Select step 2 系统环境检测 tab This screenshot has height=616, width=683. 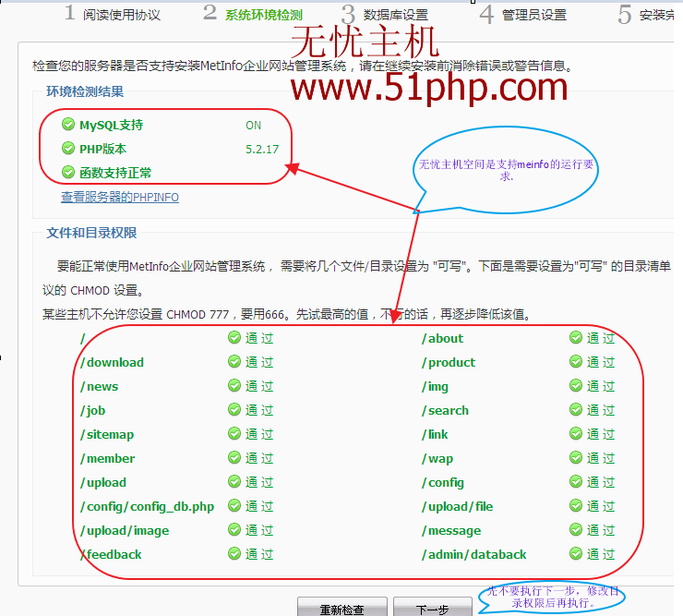click(253, 15)
